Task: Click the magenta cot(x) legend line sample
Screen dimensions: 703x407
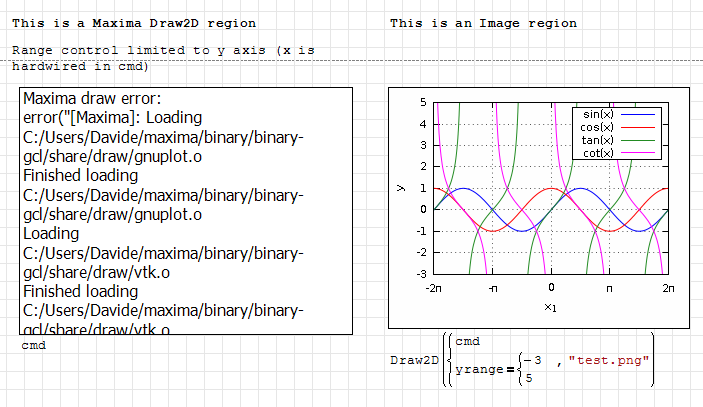Action: [x=638, y=153]
